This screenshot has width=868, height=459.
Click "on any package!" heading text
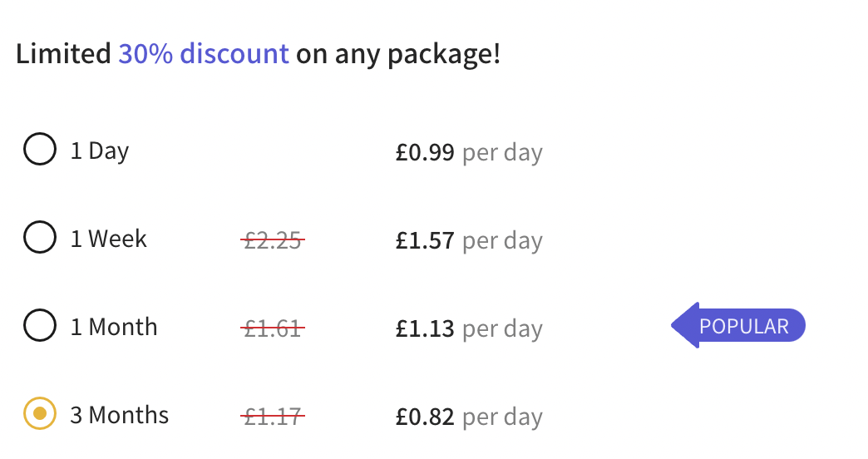click(x=398, y=55)
